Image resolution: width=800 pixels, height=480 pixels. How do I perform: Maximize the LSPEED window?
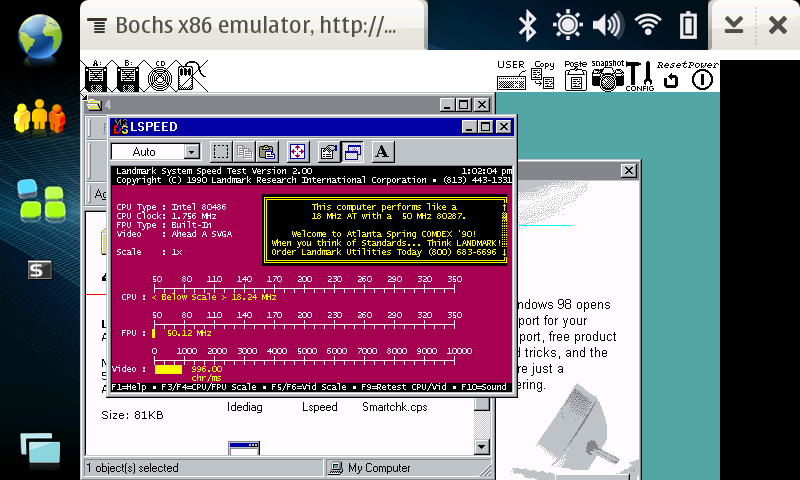pos(486,127)
